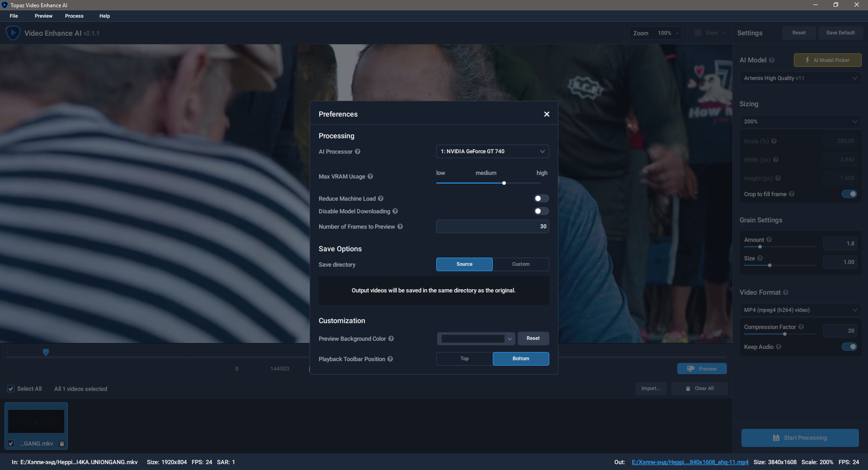This screenshot has width=868, height=470.
Task: Reset the preview background color
Action: pyautogui.click(x=533, y=338)
